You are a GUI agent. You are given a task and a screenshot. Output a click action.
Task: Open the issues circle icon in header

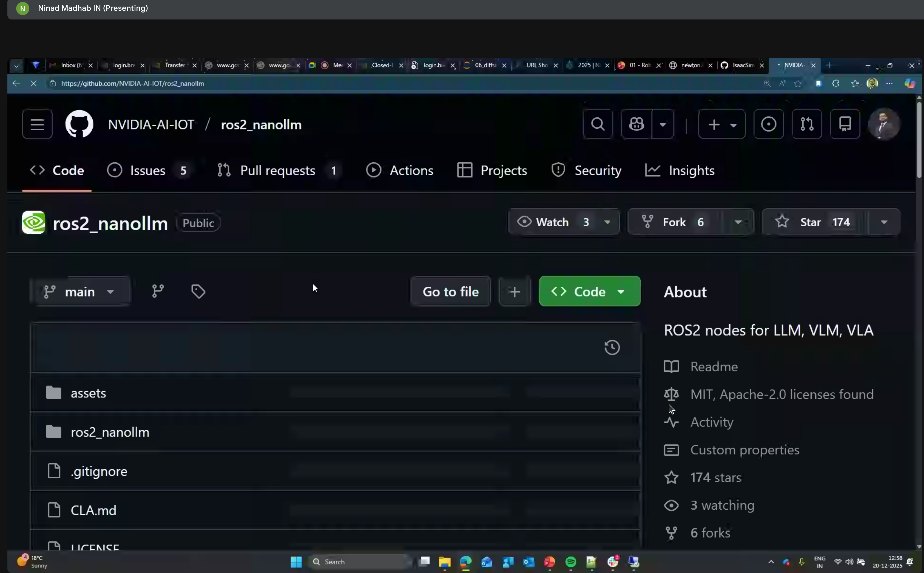(768, 124)
